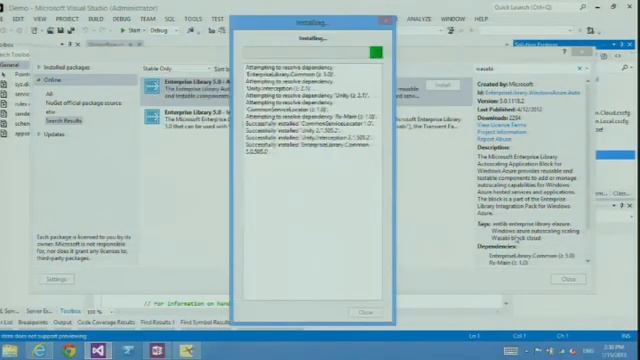The height and width of the screenshot is (360, 640).
Task: Open Google Chrome from the taskbar
Action: click(69, 351)
